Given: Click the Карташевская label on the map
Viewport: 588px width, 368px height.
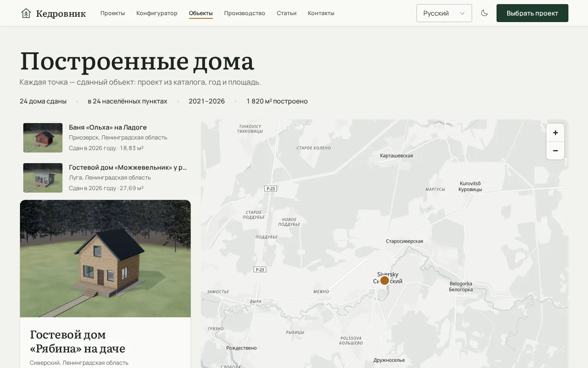Looking at the screenshot, I should pos(396,156).
